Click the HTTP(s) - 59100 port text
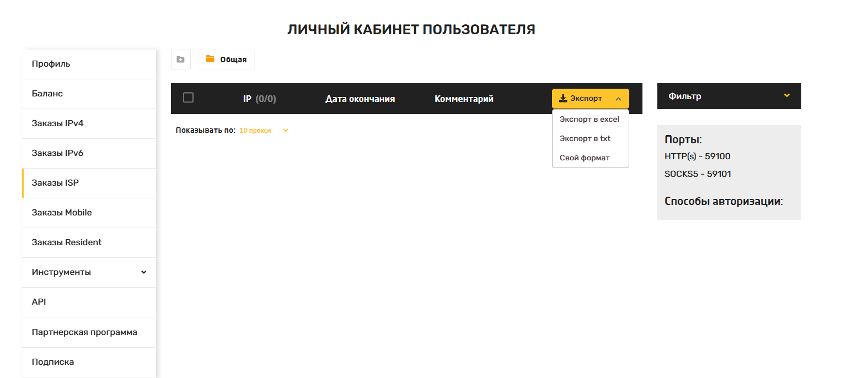868x378 pixels. click(x=697, y=156)
